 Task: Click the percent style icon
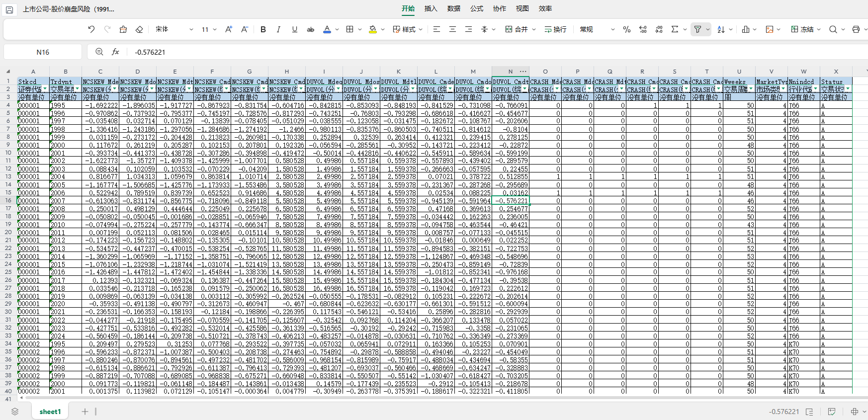[x=627, y=29]
